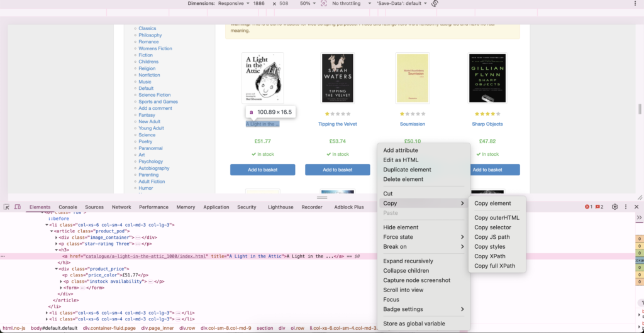Open the Sources tab
The image size is (644, 333).
(94, 207)
